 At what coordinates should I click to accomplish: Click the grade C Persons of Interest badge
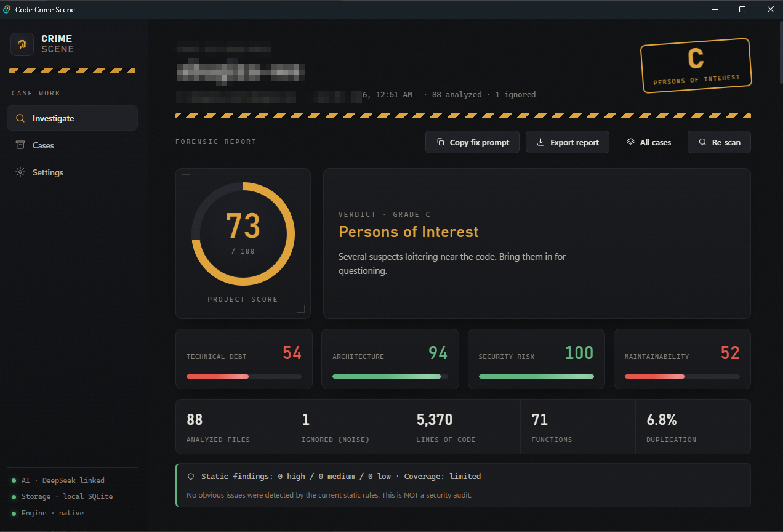(696, 65)
